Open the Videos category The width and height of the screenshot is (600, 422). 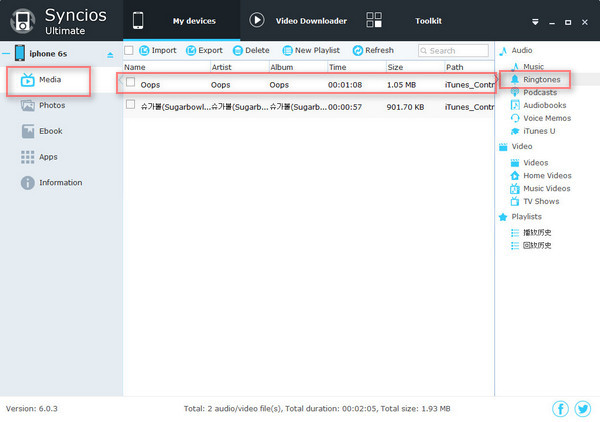[x=529, y=163]
